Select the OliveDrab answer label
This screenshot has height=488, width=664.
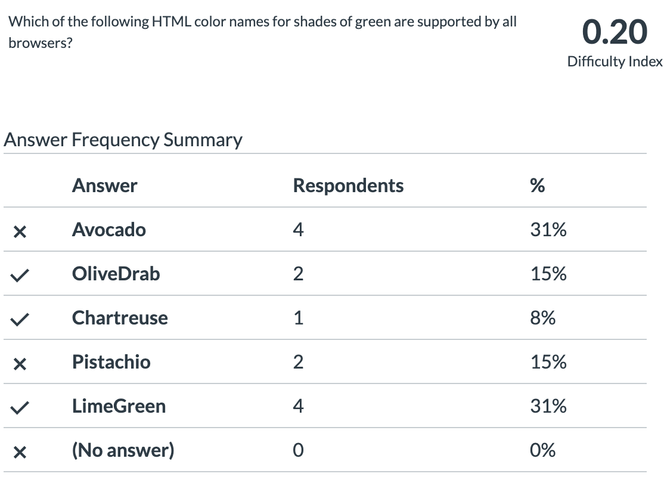point(116,274)
